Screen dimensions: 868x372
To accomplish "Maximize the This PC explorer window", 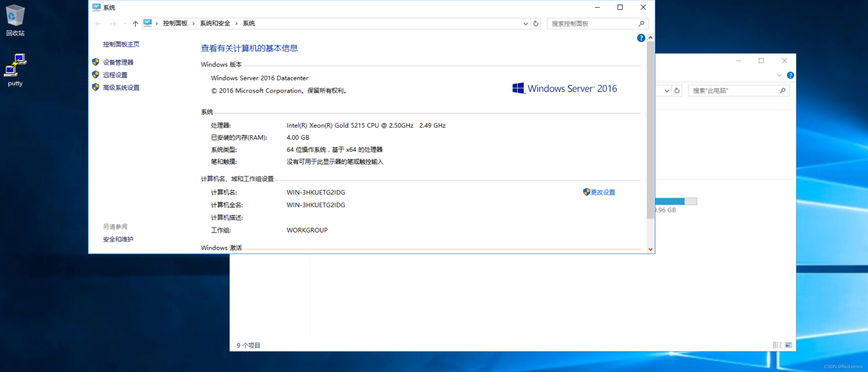I will (x=761, y=61).
